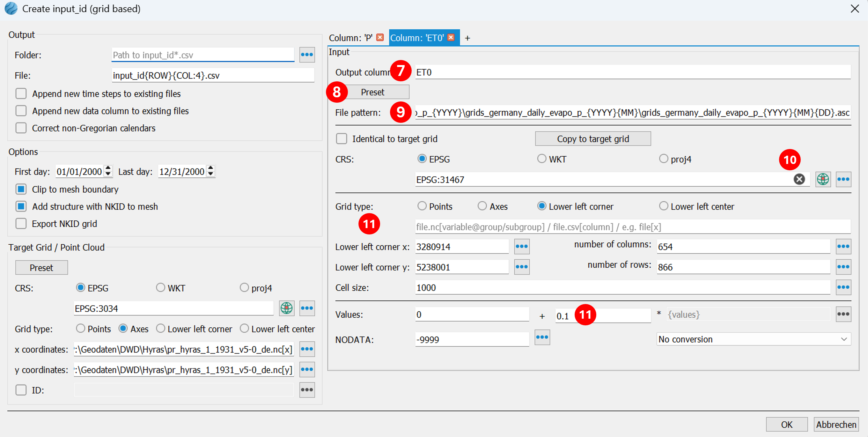Enable Append new time steps checkbox

21,94
